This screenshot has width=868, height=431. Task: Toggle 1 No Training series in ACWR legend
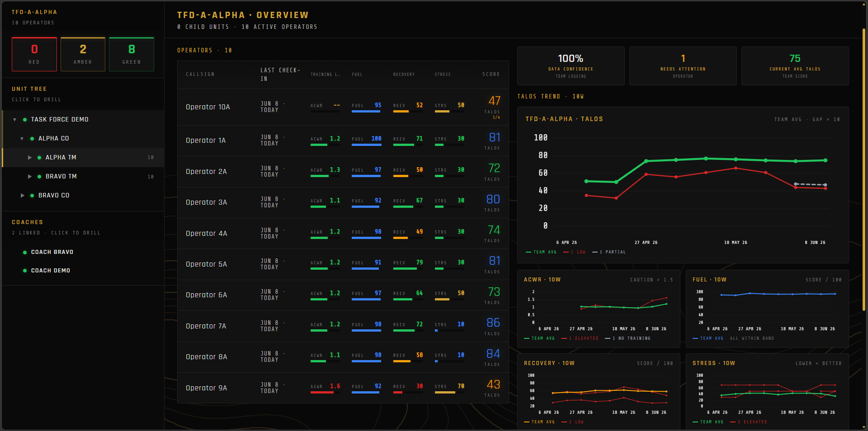[x=628, y=338]
